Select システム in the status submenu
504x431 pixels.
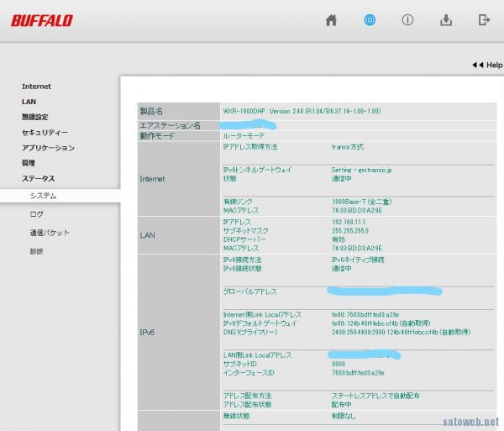coord(43,196)
